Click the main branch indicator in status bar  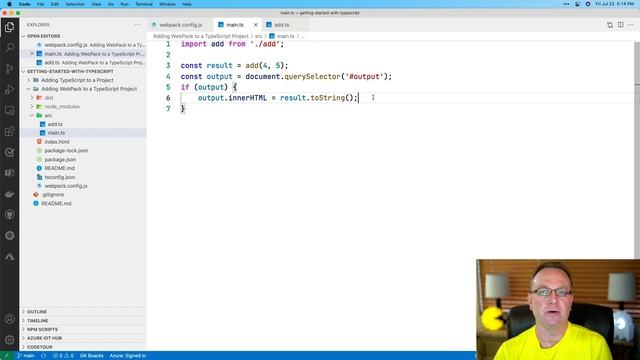click(26, 356)
